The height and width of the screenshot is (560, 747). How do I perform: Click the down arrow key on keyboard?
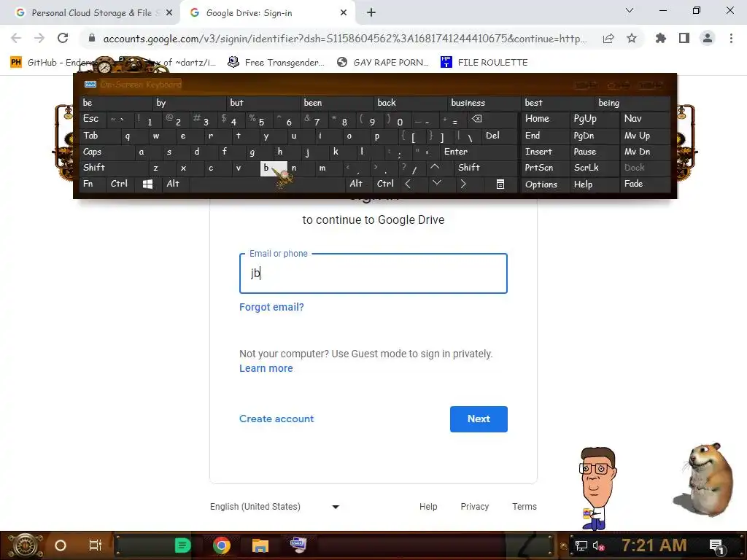tap(436, 183)
